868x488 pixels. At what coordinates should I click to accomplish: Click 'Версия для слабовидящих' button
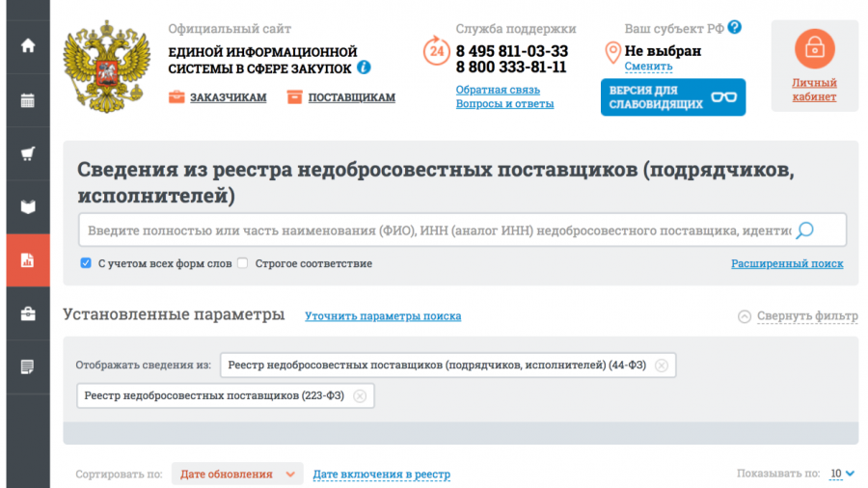pos(671,97)
